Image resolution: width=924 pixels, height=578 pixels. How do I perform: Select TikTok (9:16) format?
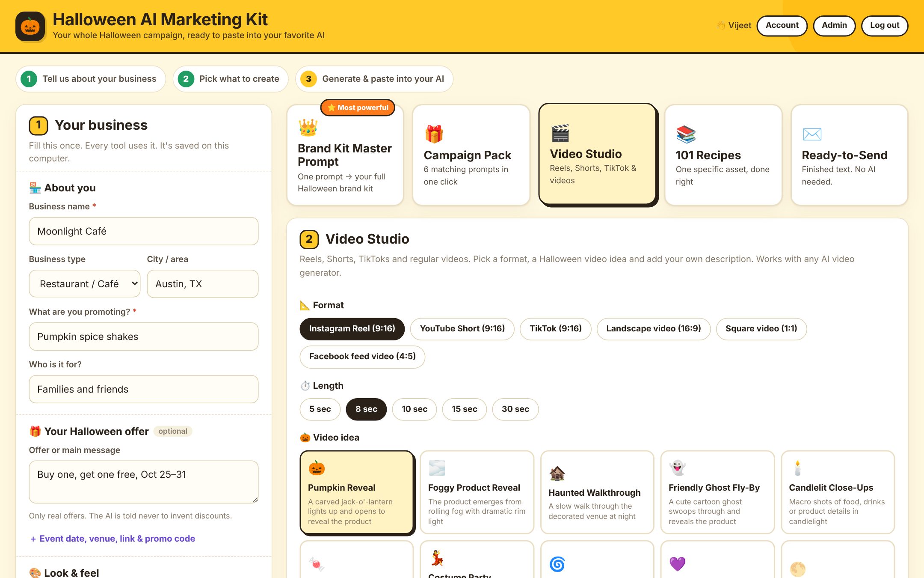pos(555,329)
